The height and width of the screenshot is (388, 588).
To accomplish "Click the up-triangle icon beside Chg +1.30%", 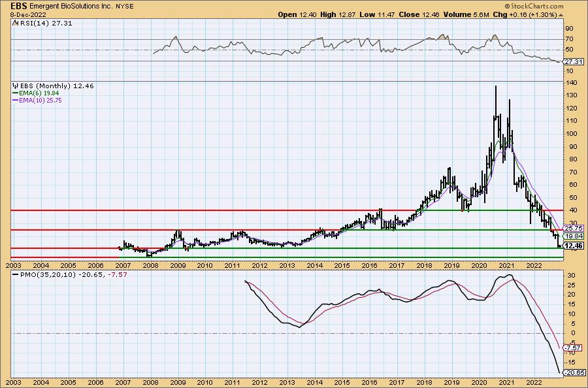I will (x=561, y=15).
